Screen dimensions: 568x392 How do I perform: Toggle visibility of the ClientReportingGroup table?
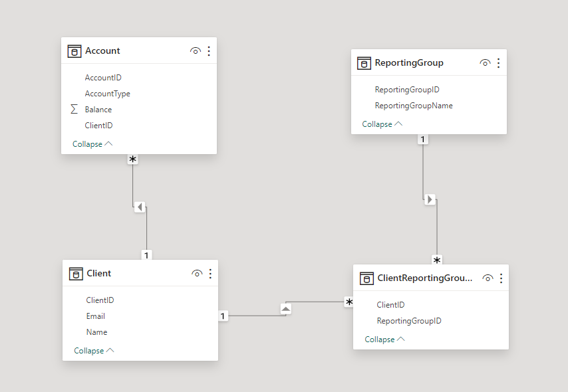click(x=488, y=278)
